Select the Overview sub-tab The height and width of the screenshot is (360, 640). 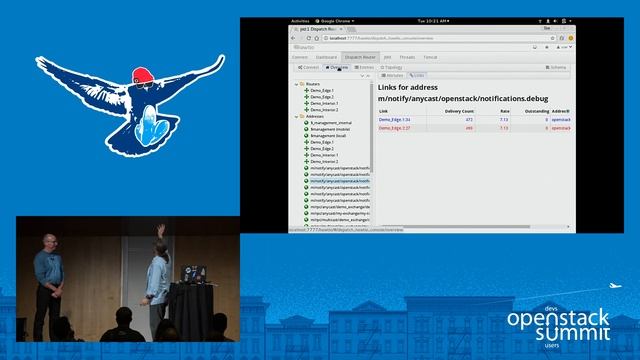(x=337, y=67)
